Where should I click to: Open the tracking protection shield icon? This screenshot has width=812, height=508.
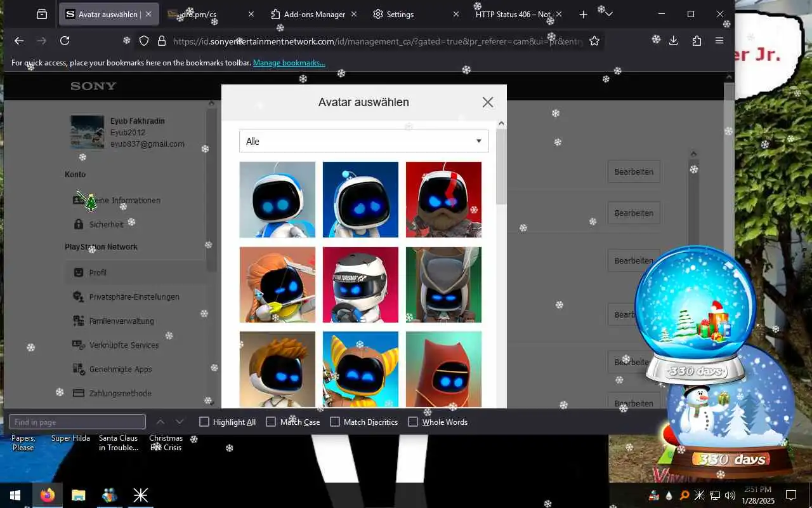pos(144,41)
